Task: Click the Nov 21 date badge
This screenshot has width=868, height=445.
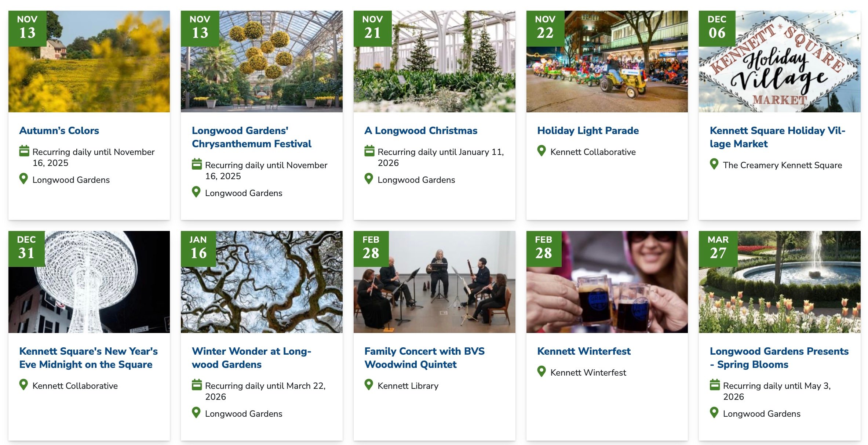Action: [x=372, y=28]
